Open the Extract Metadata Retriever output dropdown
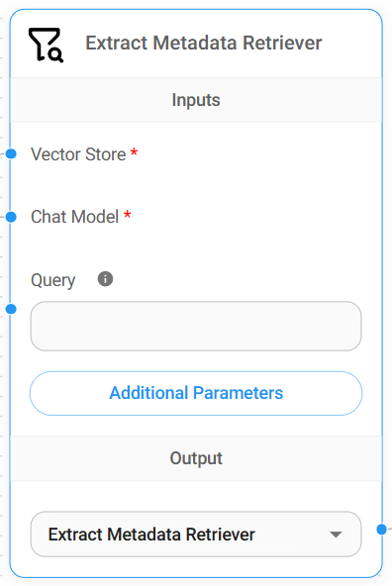392x586 pixels. pos(196,535)
